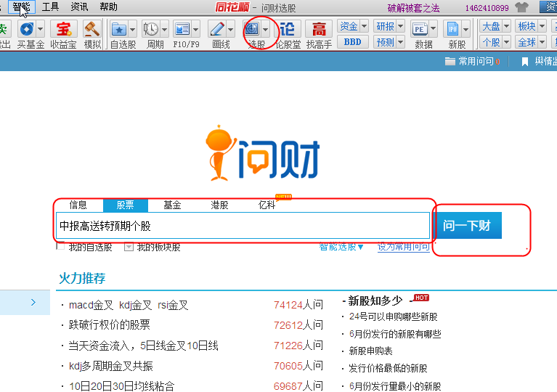
Task: Switch to the 基金 search tab
Action: (x=172, y=205)
